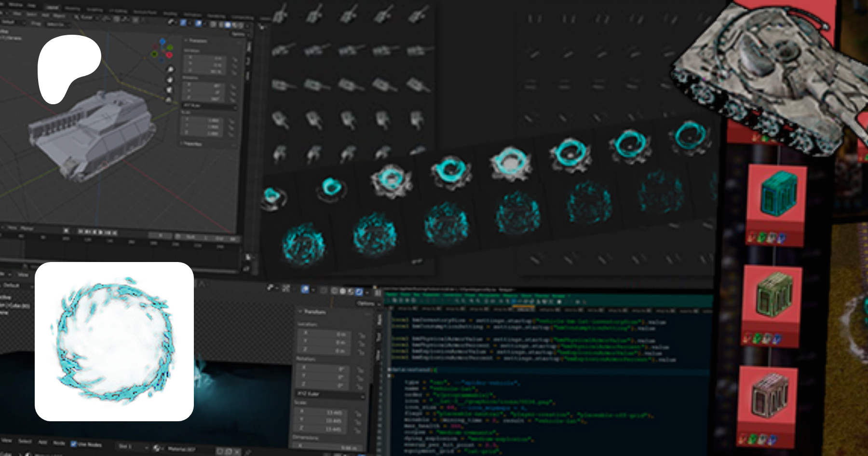The image size is (868, 456).
Task: Click the swirling blue portal thumbnail image
Action: (x=114, y=342)
